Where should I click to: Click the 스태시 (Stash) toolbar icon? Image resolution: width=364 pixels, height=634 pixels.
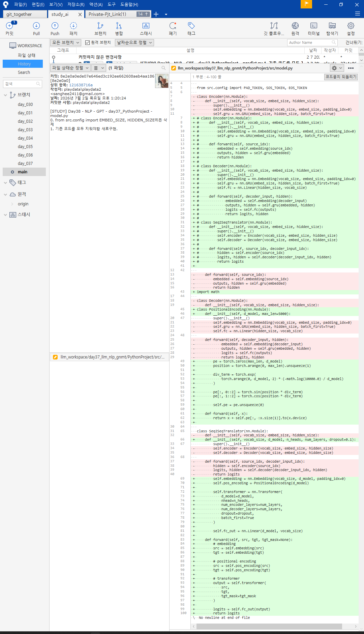pos(146,28)
